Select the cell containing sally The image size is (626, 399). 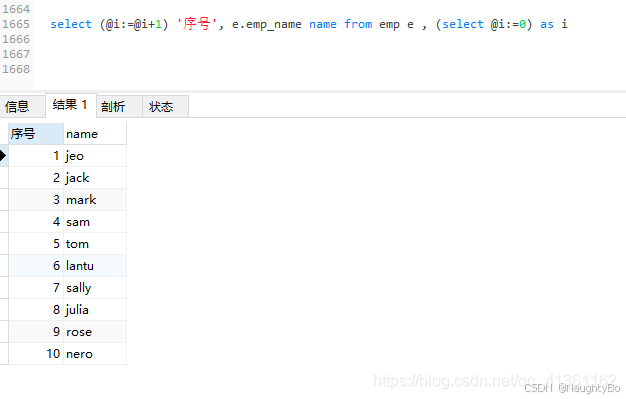pos(95,288)
